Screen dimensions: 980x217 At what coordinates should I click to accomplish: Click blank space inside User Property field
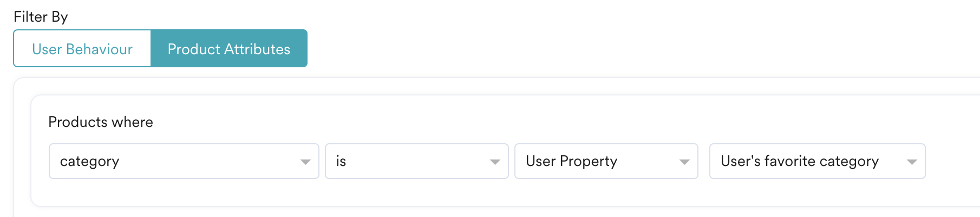click(648, 161)
